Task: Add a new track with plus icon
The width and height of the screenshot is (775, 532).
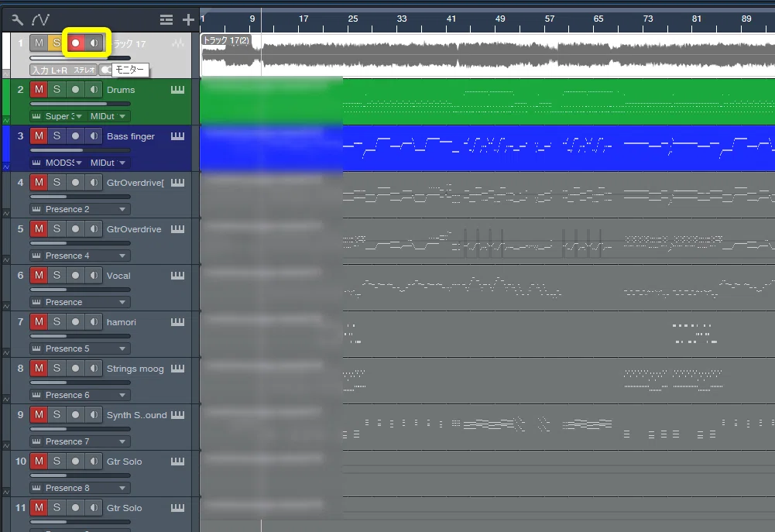Action: pyautogui.click(x=188, y=20)
